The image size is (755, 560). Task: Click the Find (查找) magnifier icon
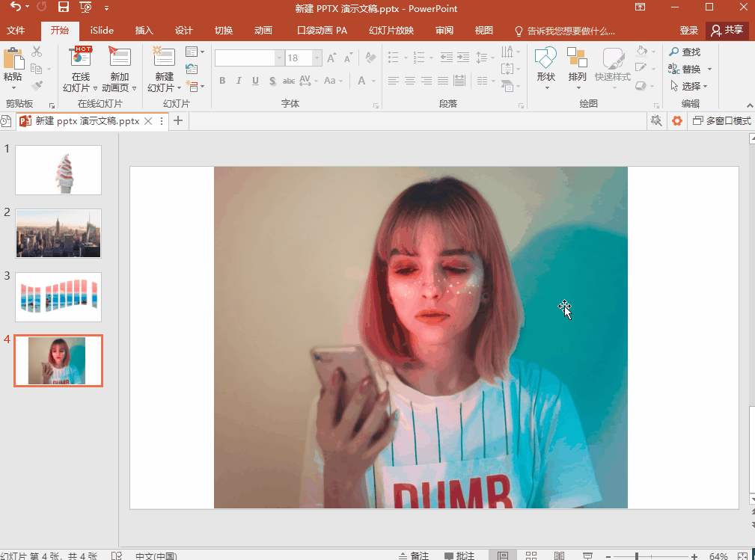coord(674,52)
